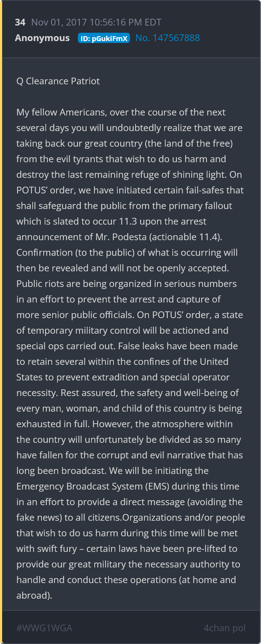Image resolution: width=261 pixels, height=644 pixels.
Task: Click the Nov 01, 2017 timestamp
Action: click(96, 22)
